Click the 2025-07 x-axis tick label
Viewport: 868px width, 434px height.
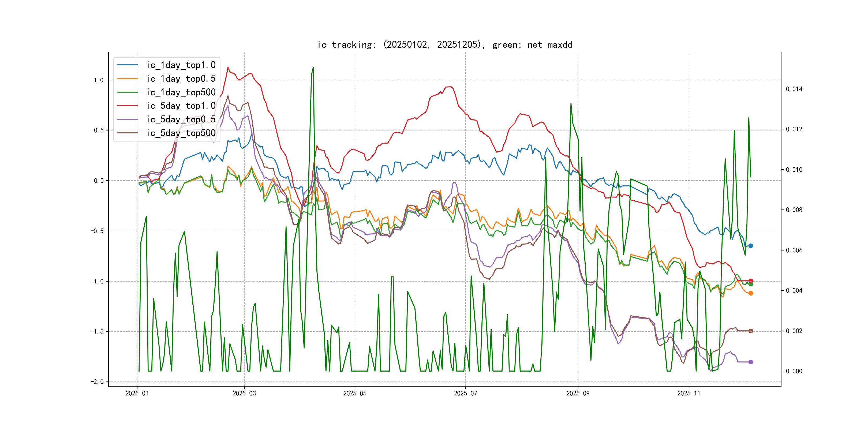pos(465,393)
